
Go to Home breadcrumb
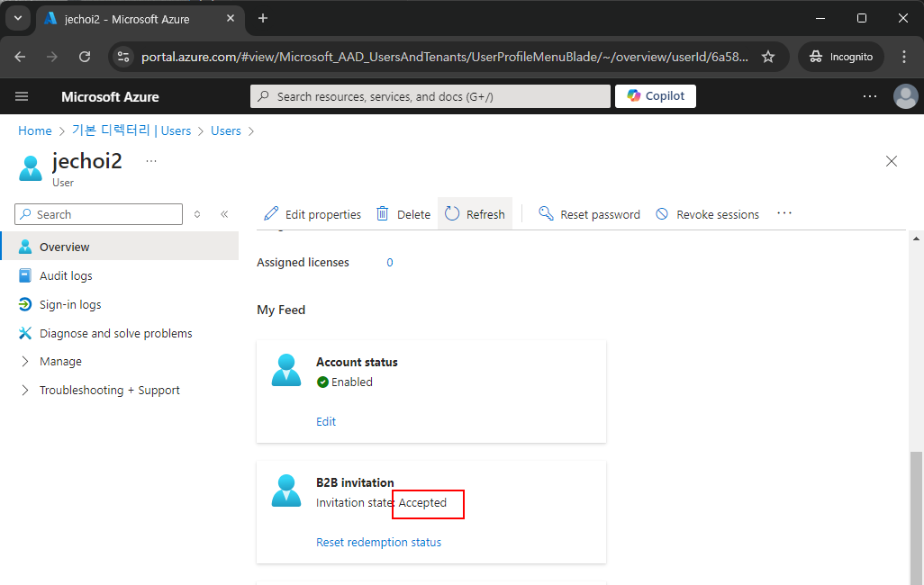tap(35, 130)
